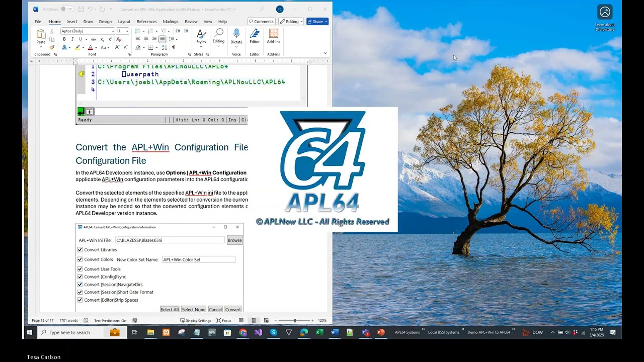Image resolution: width=644 pixels, height=362 pixels.
Task: Click the Comments button
Action: (261, 22)
